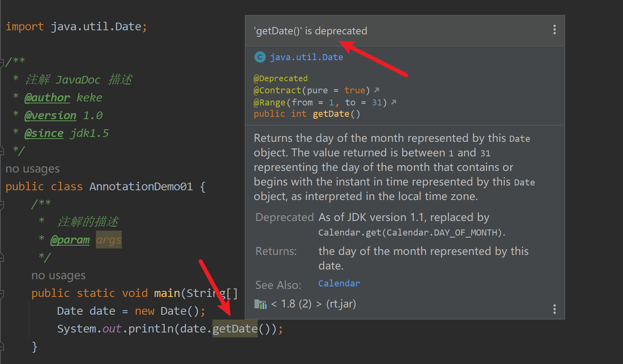Click the highlighted args parameter in the Javadoc

point(108,240)
